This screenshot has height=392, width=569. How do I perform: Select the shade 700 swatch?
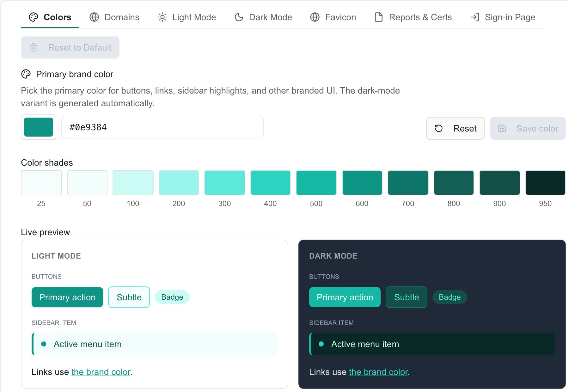pos(408,183)
